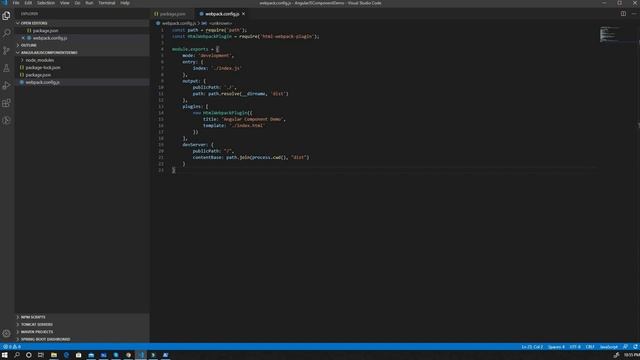Select package.json in the project file tree
This screenshot has height=360, width=640.
click(x=82, y=75)
